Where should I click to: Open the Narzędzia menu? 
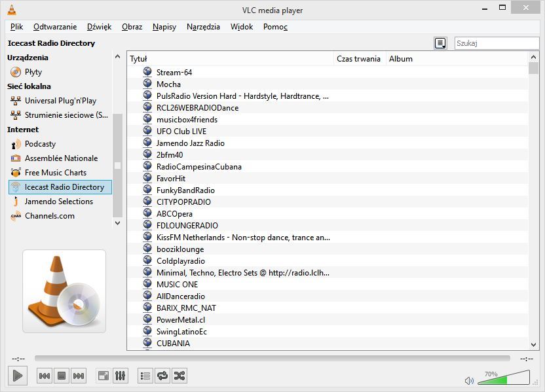pos(203,27)
